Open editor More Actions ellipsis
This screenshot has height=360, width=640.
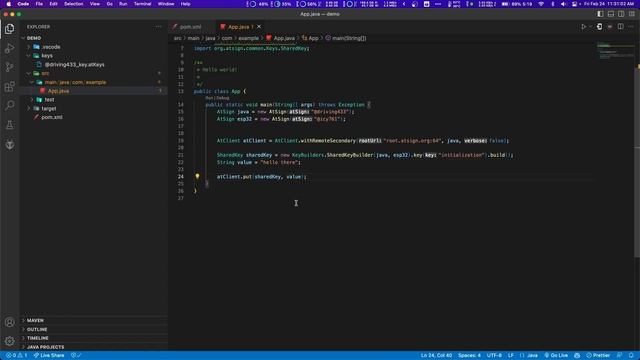tap(631, 27)
